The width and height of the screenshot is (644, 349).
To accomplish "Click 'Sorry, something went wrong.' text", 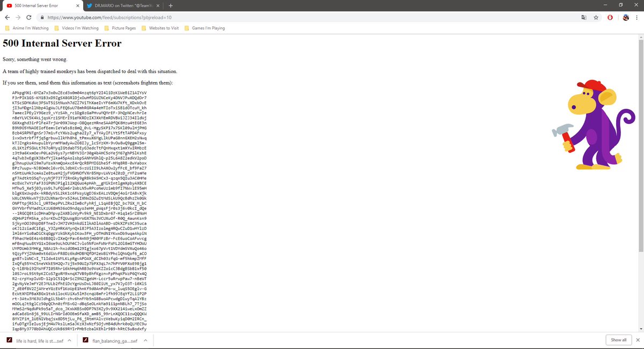I will click(35, 59).
